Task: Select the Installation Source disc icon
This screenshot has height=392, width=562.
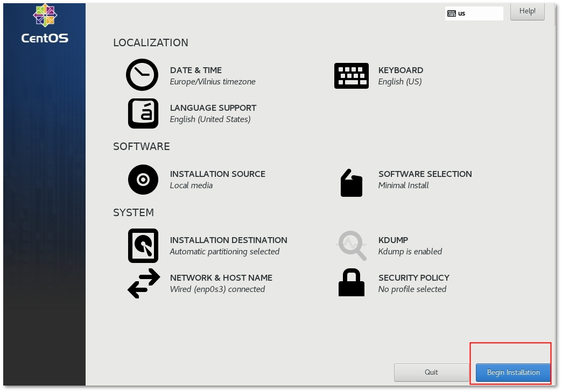Action: (143, 180)
